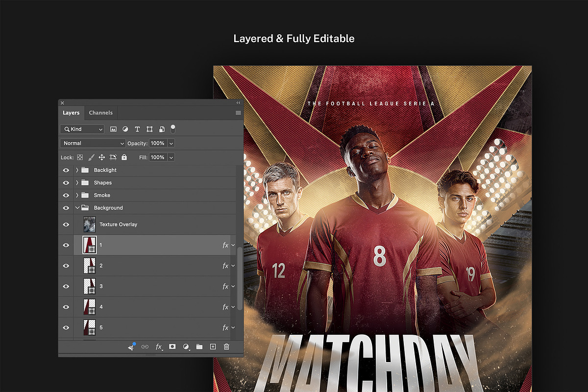Lock all padlock icon
Viewport: 588px width, 392px height.
[x=124, y=157]
